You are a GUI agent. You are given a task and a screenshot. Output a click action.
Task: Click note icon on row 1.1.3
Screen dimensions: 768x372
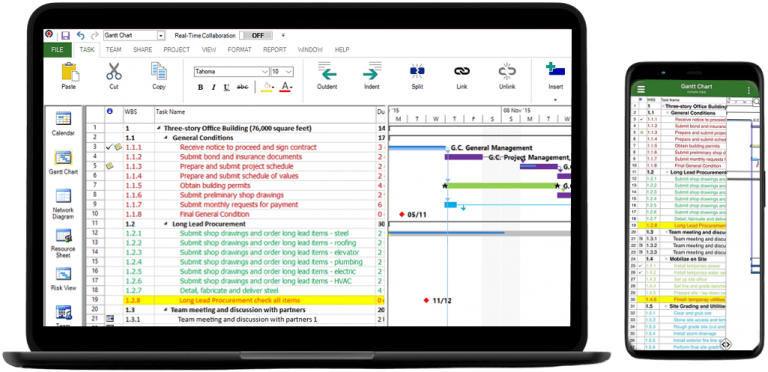click(x=110, y=166)
